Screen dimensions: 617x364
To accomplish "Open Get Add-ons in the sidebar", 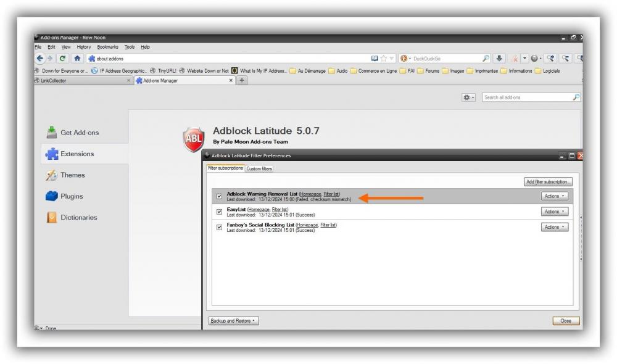I will pyautogui.click(x=79, y=133).
